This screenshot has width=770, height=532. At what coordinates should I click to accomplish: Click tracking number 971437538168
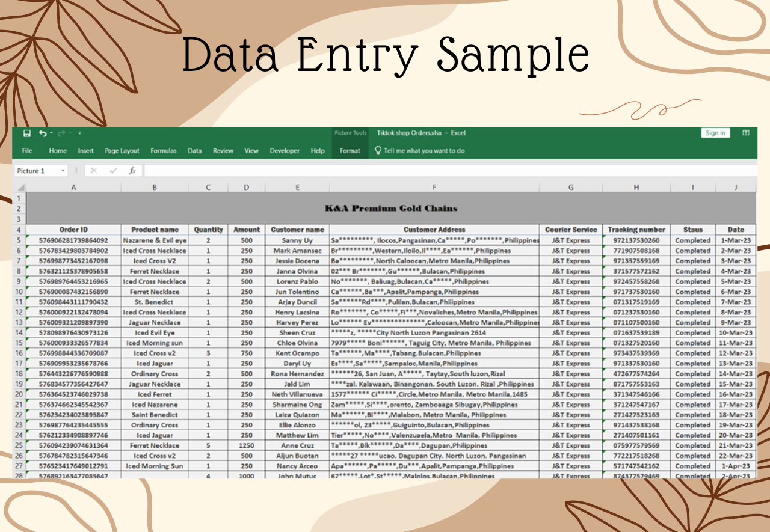[x=636, y=425]
